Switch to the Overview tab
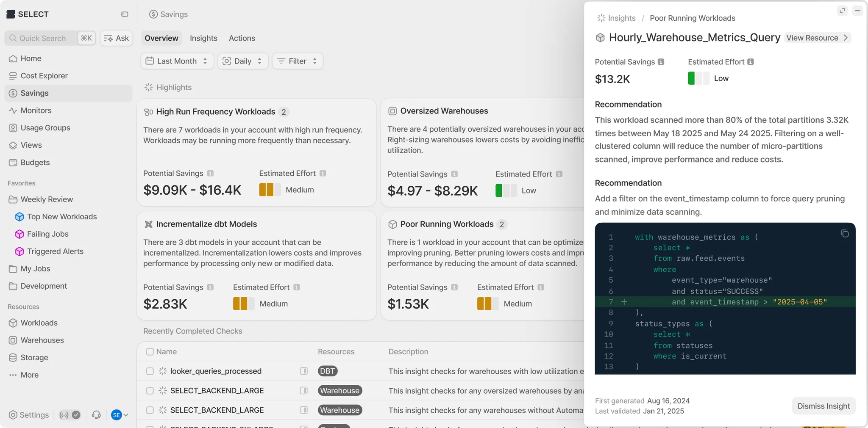Viewport: 868px width, 428px height. point(161,38)
